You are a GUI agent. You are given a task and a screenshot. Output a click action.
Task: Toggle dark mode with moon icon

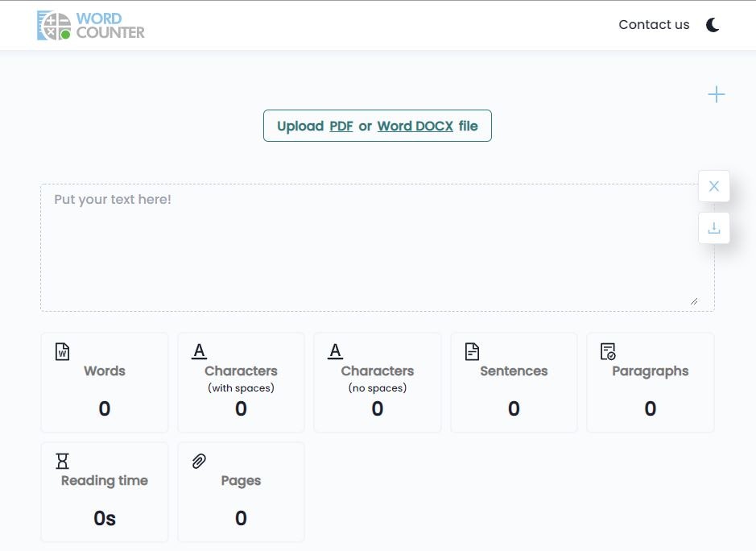(713, 25)
